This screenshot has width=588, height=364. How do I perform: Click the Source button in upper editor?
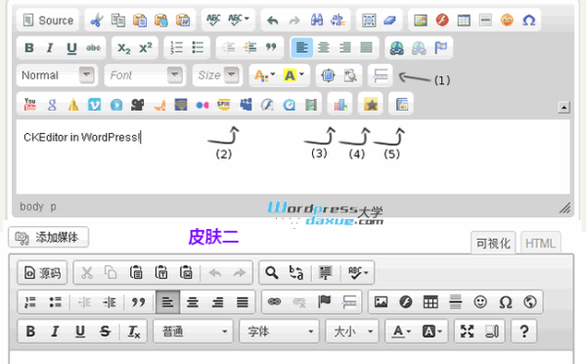click(x=48, y=20)
